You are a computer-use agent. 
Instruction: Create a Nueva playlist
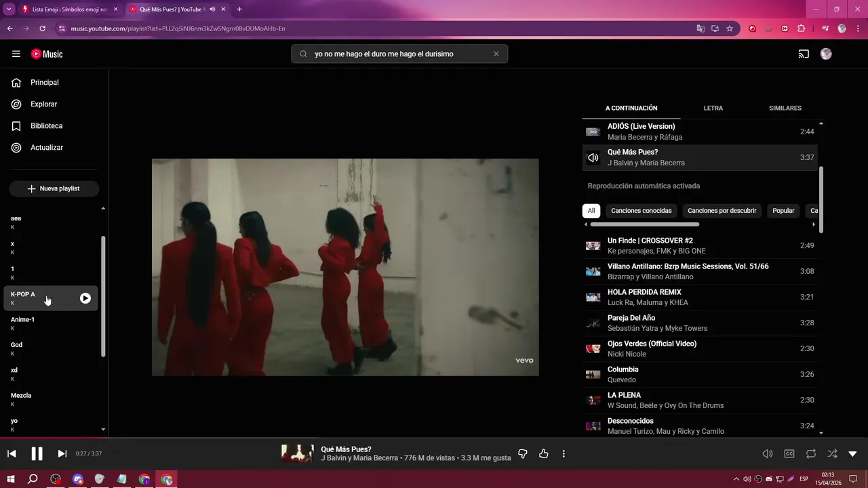(54, 188)
